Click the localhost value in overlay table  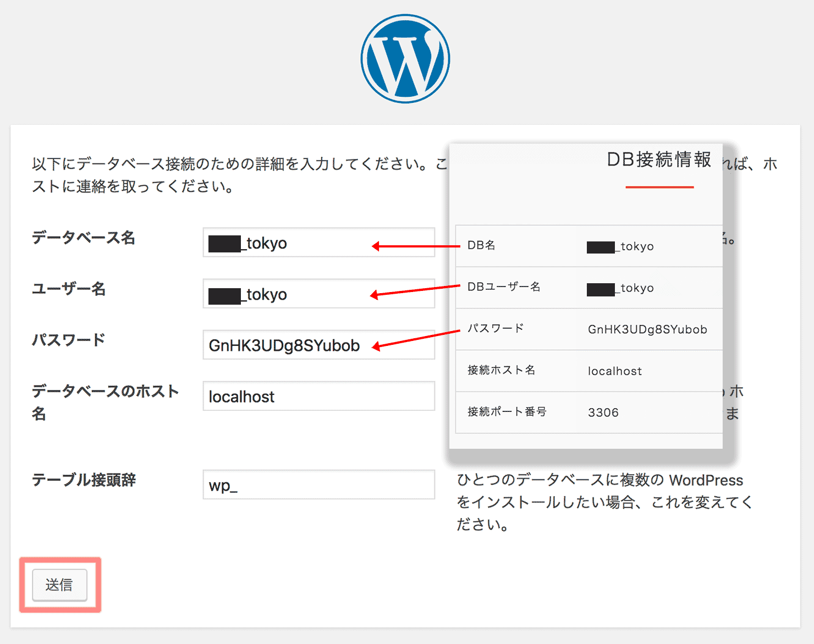tap(614, 371)
